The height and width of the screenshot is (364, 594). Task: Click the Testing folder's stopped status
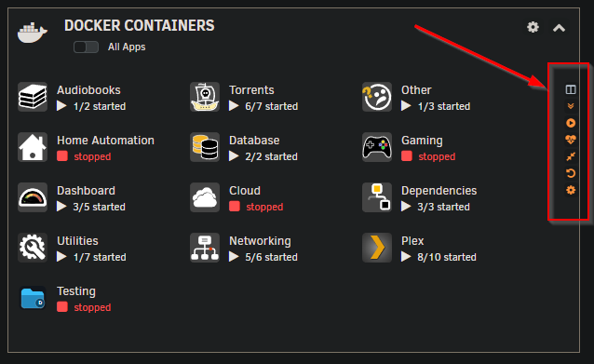(x=92, y=307)
